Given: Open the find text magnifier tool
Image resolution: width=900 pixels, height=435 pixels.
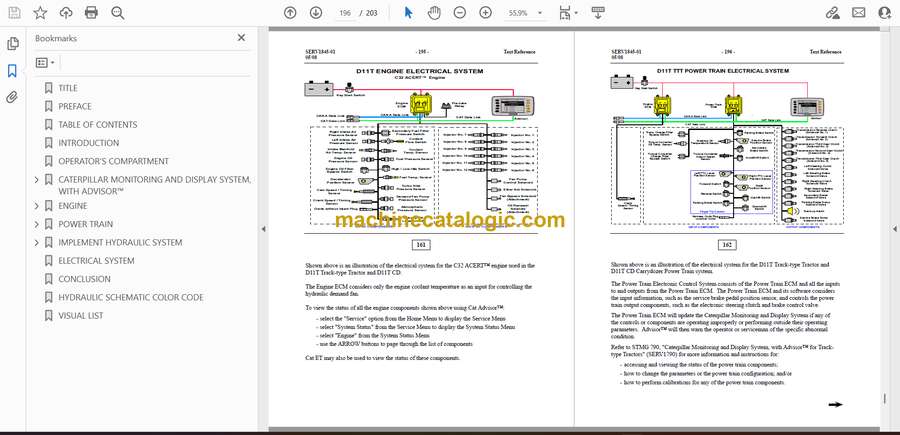Looking at the screenshot, I should click(x=118, y=13).
